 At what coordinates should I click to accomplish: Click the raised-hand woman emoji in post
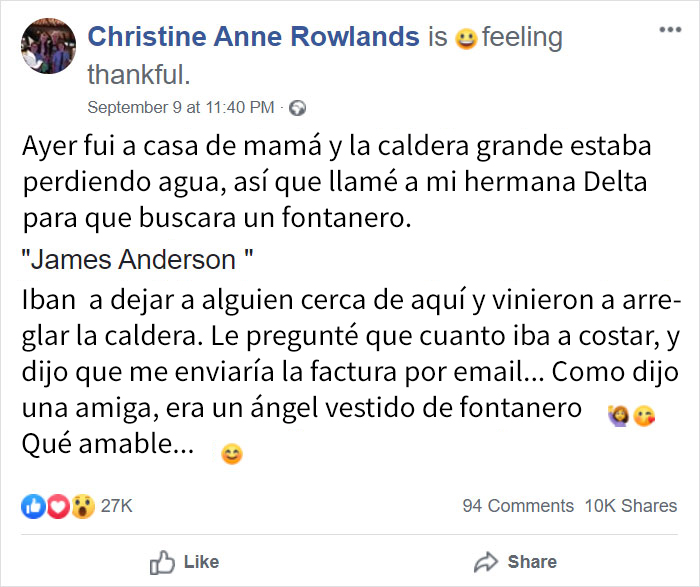pos(618,413)
